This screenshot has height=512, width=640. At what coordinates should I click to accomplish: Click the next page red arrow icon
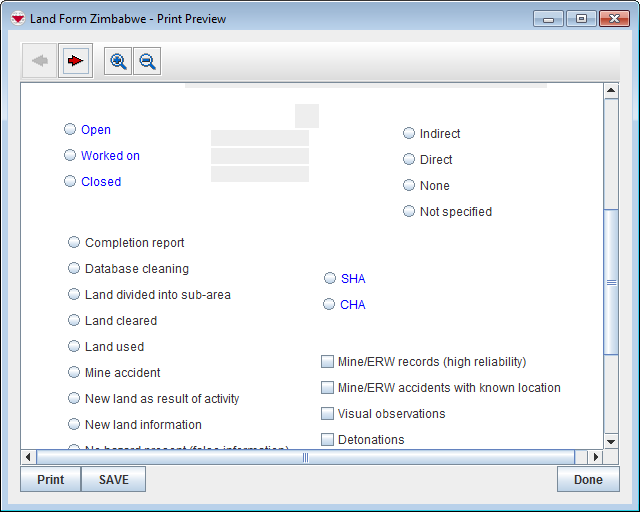[x=75, y=61]
